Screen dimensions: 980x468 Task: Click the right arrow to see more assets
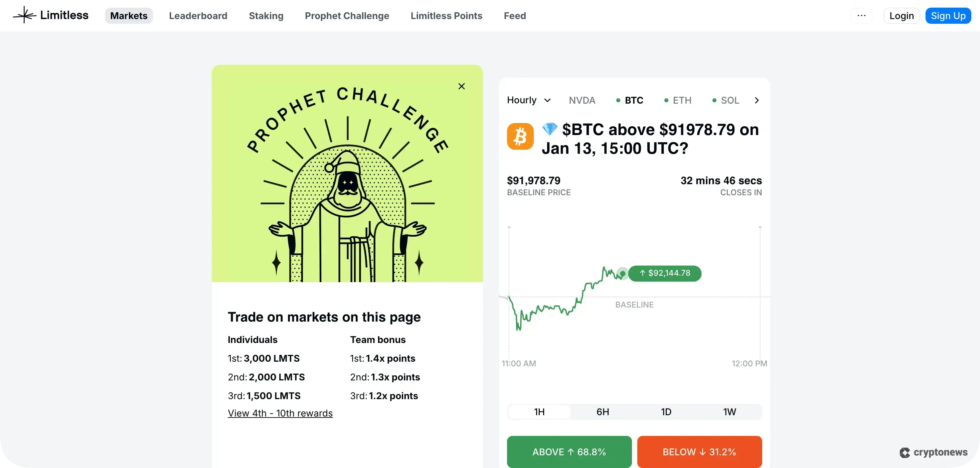[x=757, y=100]
